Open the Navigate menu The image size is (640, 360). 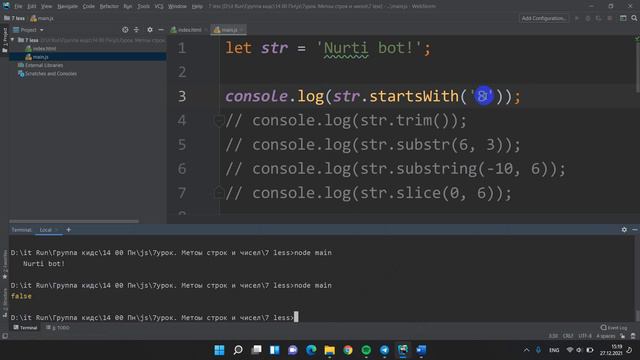pyautogui.click(x=67, y=6)
